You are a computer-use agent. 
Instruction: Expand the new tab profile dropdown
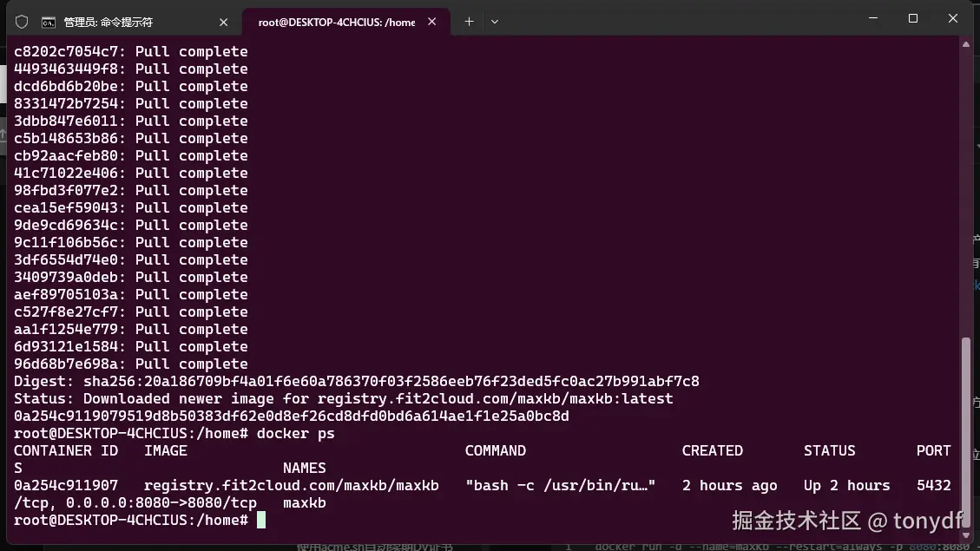click(495, 22)
